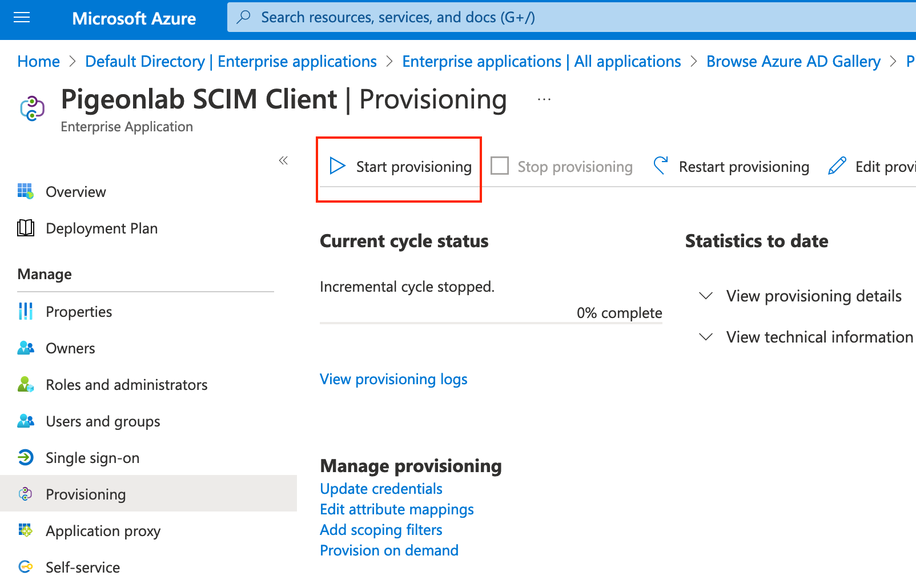
Task: Click the Roles and administrators icon
Action: pos(26,384)
